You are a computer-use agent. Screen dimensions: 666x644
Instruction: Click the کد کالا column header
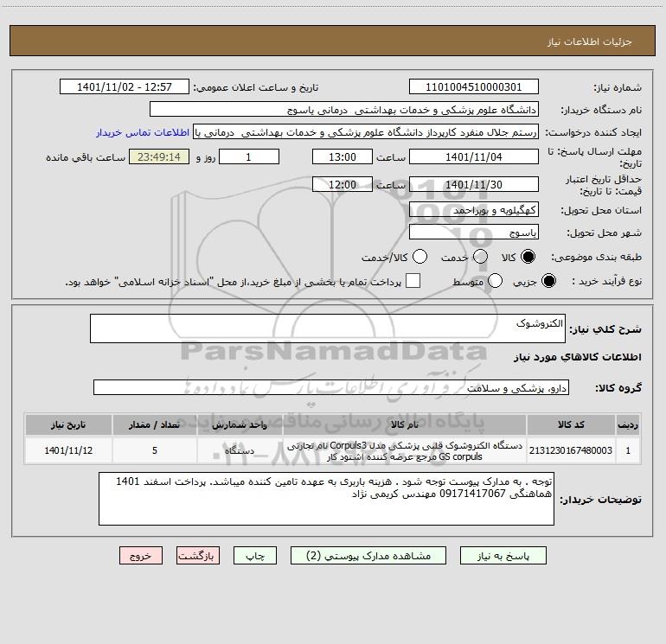point(571,425)
